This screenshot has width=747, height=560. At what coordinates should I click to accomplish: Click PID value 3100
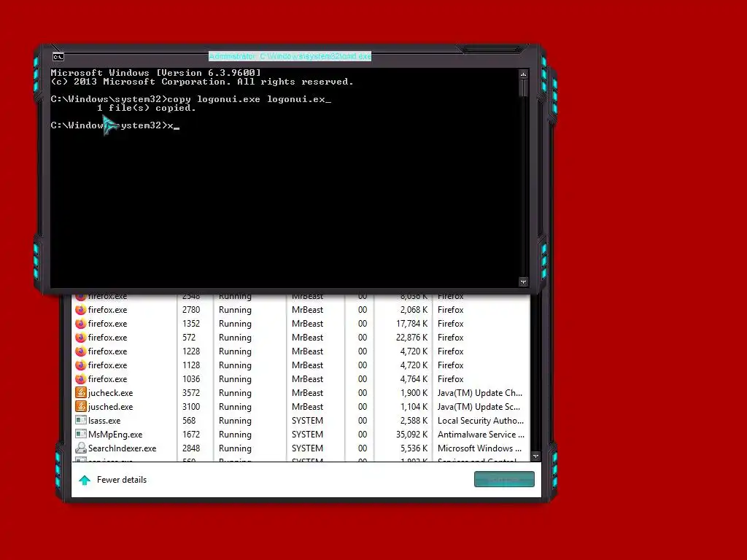(191, 407)
